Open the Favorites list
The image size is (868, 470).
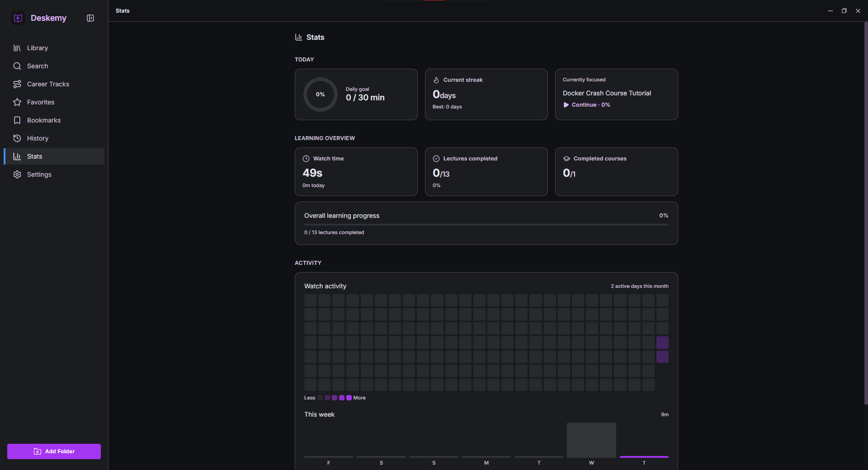point(54,102)
